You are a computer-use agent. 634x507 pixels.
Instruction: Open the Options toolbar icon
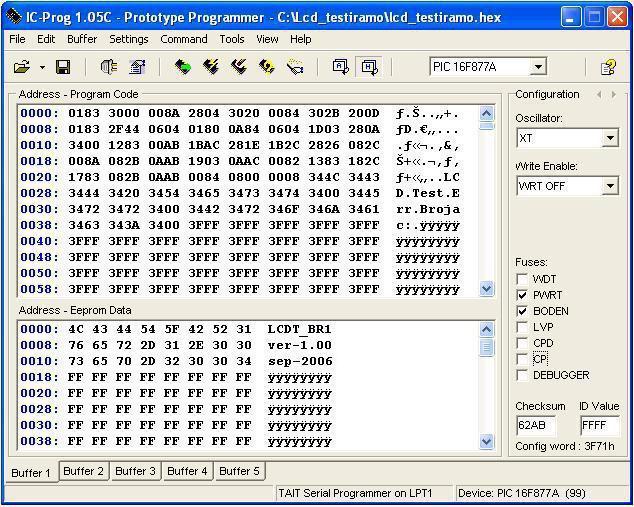click(137, 67)
